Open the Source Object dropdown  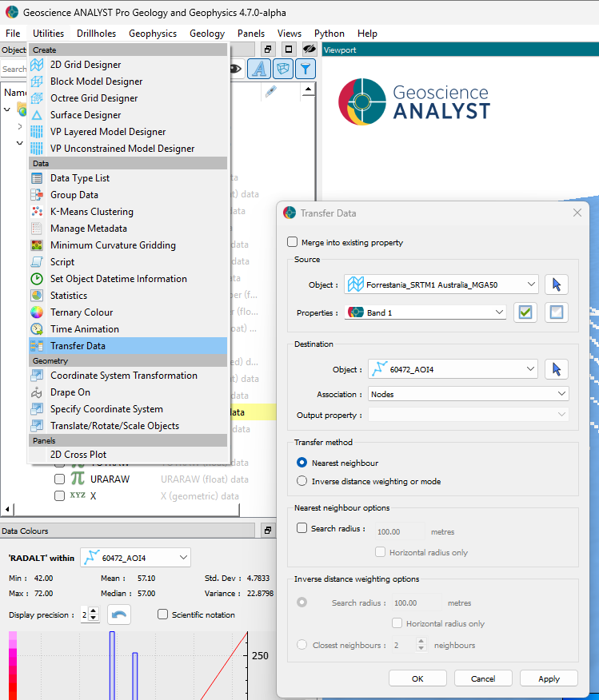tap(441, 284)
